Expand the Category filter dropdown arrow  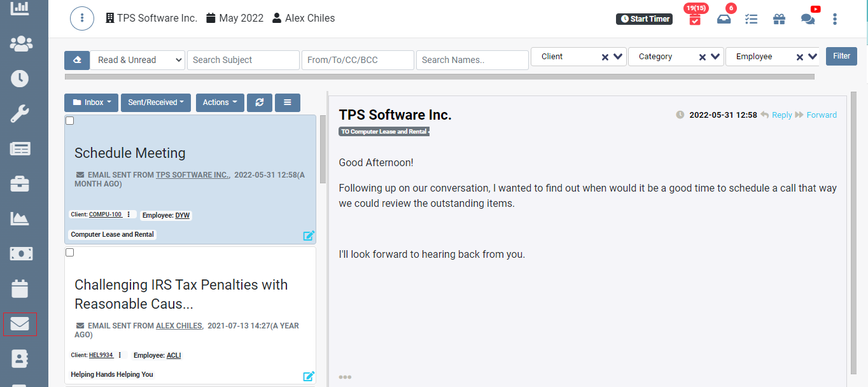coord(715,57)
